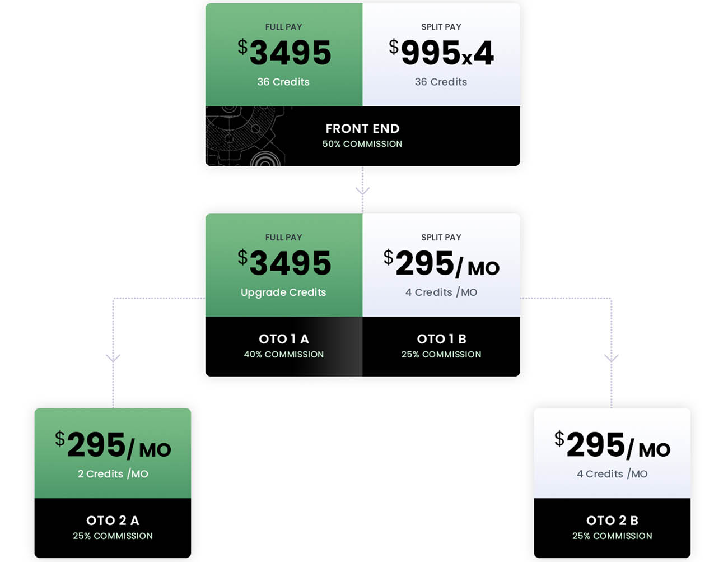Click the Upgrade Credits text

point(283,292)
